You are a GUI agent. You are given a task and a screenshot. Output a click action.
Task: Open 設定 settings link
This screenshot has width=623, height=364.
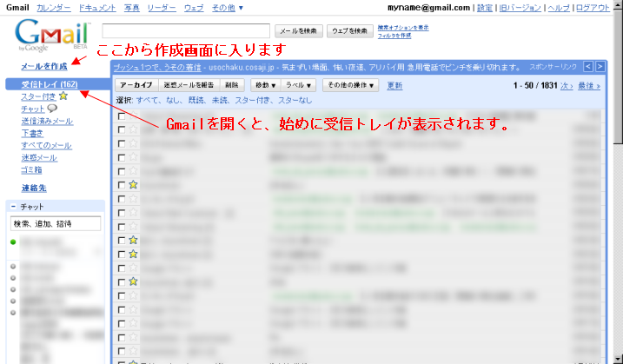[485, 8]
